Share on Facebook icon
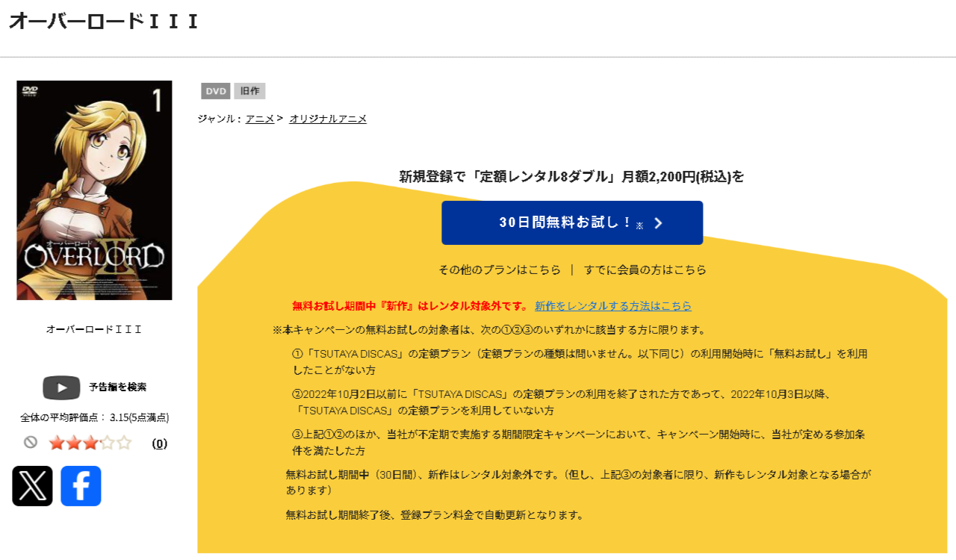 click(x=81, y=486)
